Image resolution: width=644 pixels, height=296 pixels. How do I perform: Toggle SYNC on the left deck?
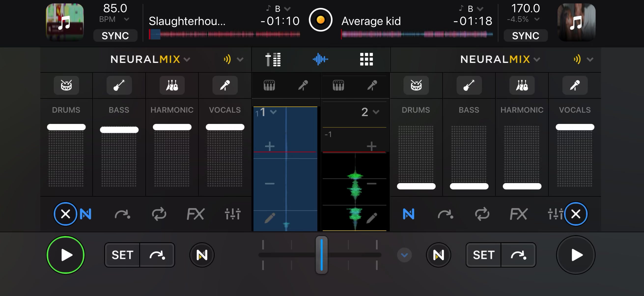click(x=115, y=36)
